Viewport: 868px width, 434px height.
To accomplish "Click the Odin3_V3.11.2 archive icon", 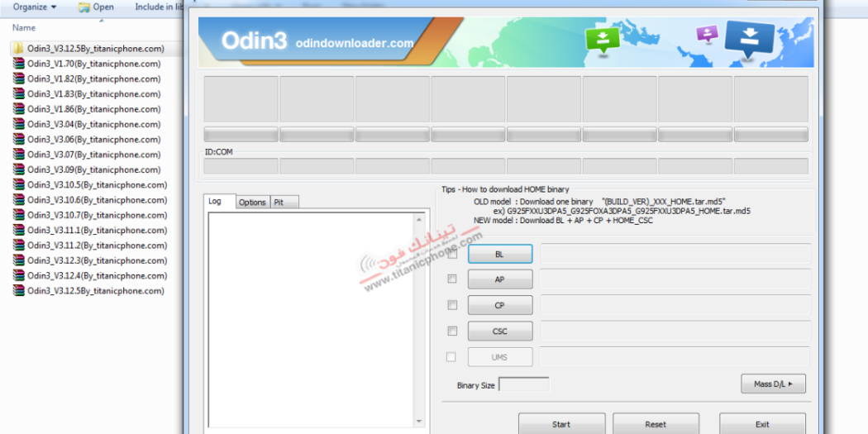I will (19, 246).
